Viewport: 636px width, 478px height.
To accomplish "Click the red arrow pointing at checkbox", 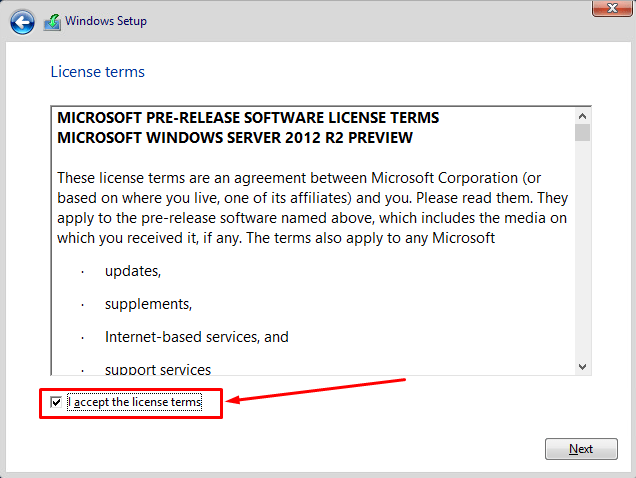I will pyautogui.click(x=315, y=390).
